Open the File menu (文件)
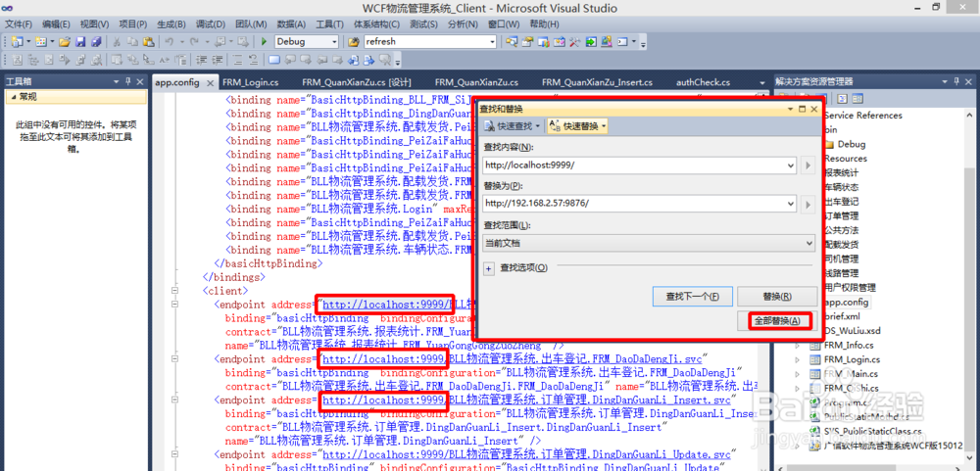The image size is (980, 471). [x=19, y=24]
